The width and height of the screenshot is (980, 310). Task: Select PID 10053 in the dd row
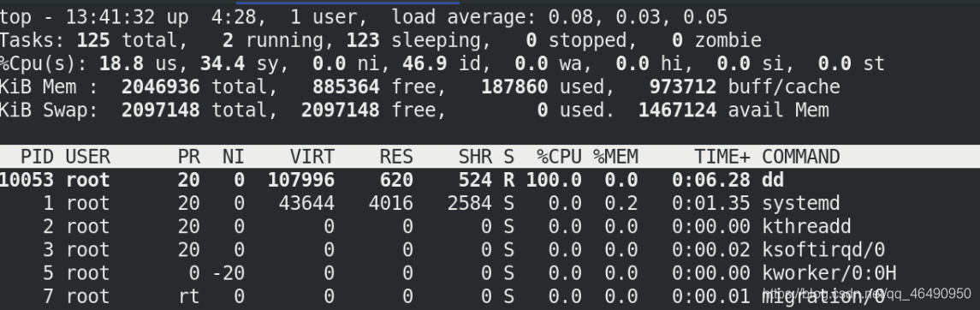pyautogui.click(x=27, y=180)
